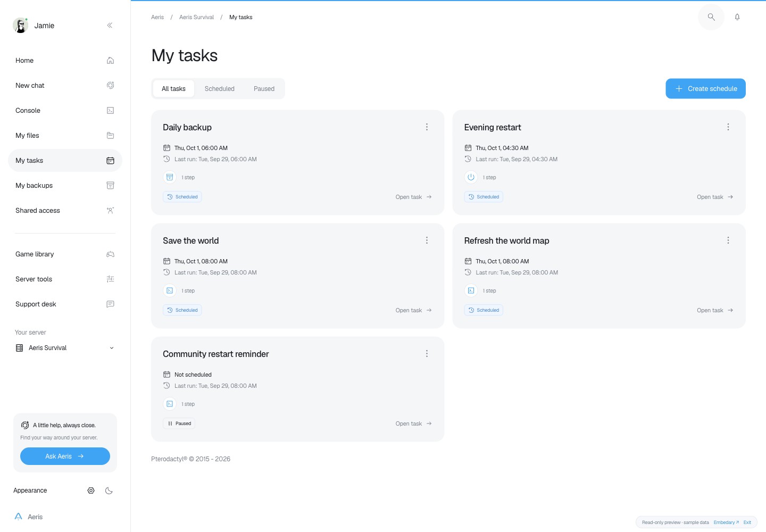Switch to the Paused tab

pyautogui.click(x=264, y=89)
